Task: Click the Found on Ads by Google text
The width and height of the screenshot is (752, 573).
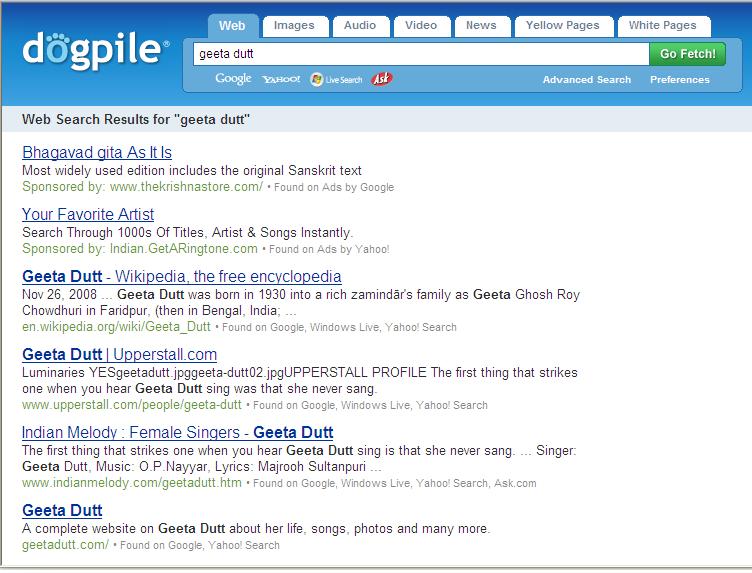Action: coord(334,187)
